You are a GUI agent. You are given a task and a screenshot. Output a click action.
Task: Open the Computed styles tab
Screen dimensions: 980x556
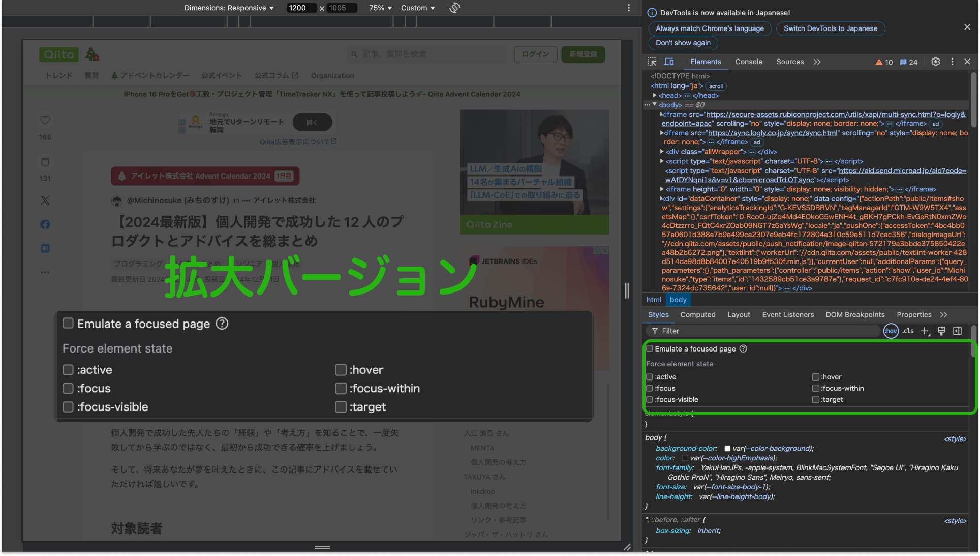(697, 315)
